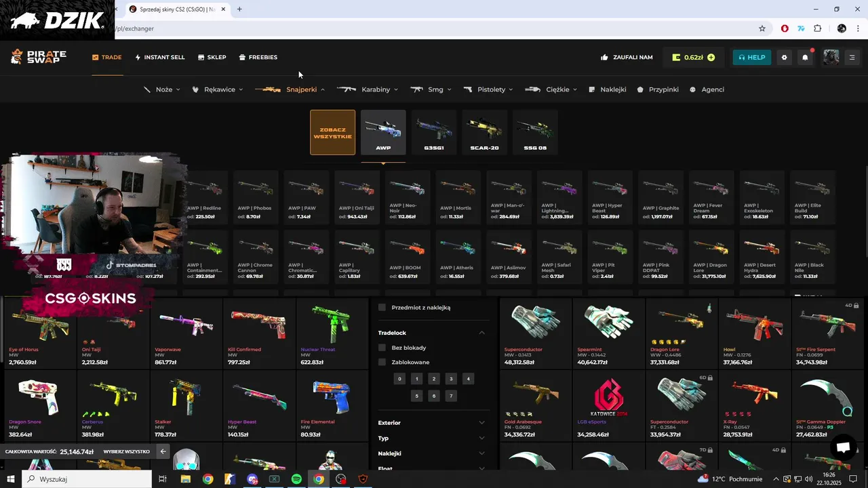This screenshot has width=868, height=488.
Task: Pick the AWP | Asiimov skin tile
Action: pyautogui.click(x=509, y=258)
